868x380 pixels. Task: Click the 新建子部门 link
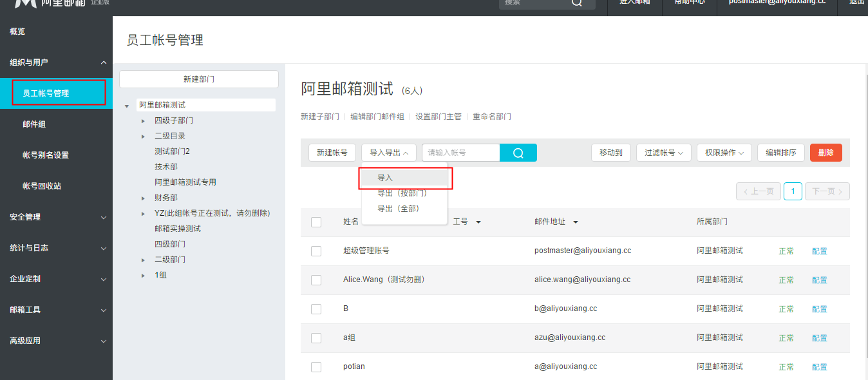[320, 117]
